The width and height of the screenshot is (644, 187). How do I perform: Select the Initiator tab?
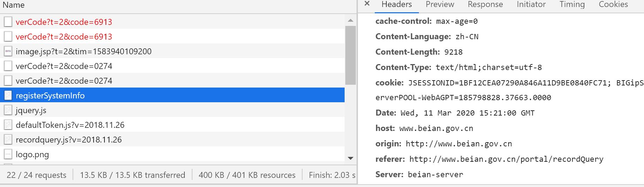click(x=531, y=5)
